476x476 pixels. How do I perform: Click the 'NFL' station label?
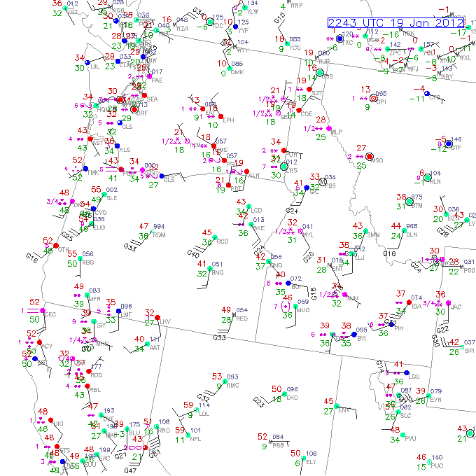pos(195,439)
